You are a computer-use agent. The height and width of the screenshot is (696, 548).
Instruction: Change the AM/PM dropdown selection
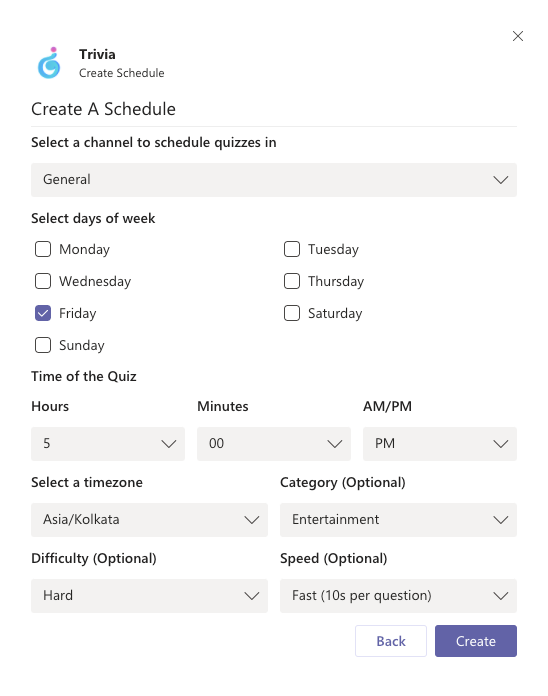click(440, 444)
